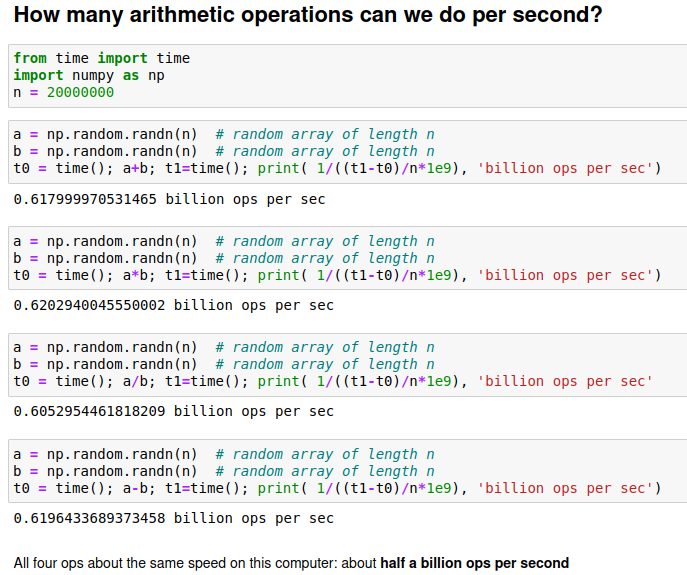Click the output 0.6052954461818209 billion ops

(x=173, y=411)
